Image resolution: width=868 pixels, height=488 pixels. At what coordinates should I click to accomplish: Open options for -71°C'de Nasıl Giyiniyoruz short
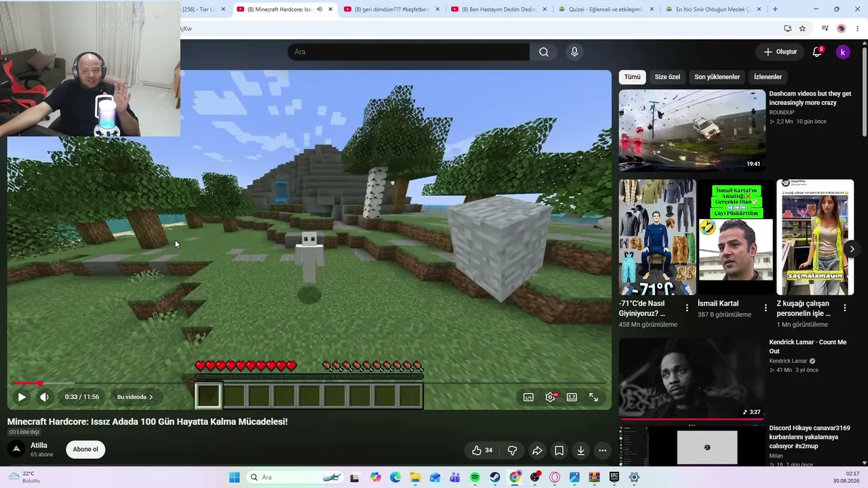coord(687,308)
